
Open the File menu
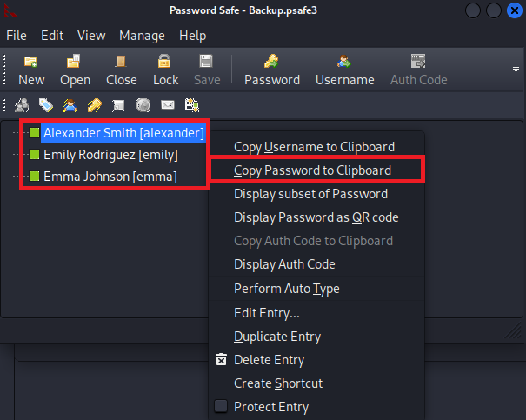[x=17, y=36]
